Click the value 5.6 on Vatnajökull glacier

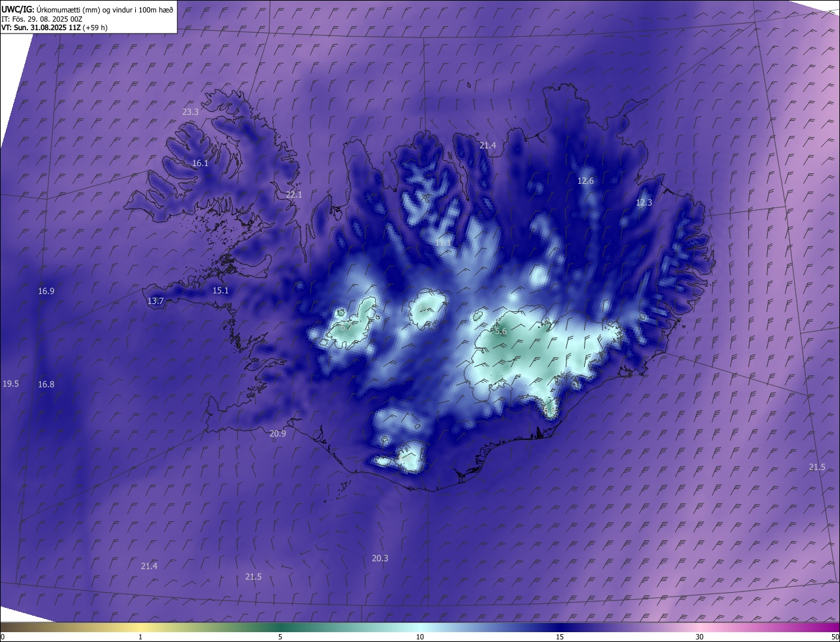pos(500,332)
